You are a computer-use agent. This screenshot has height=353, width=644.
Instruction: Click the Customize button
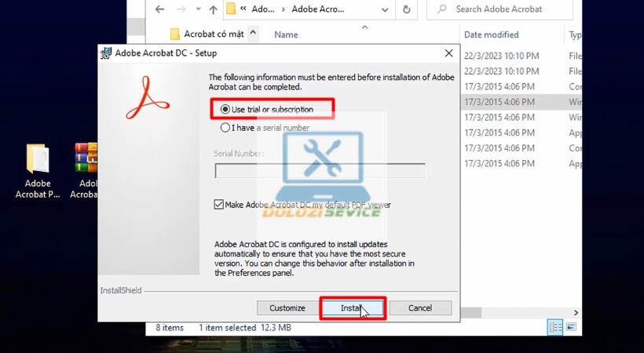[x=287, y=308]
